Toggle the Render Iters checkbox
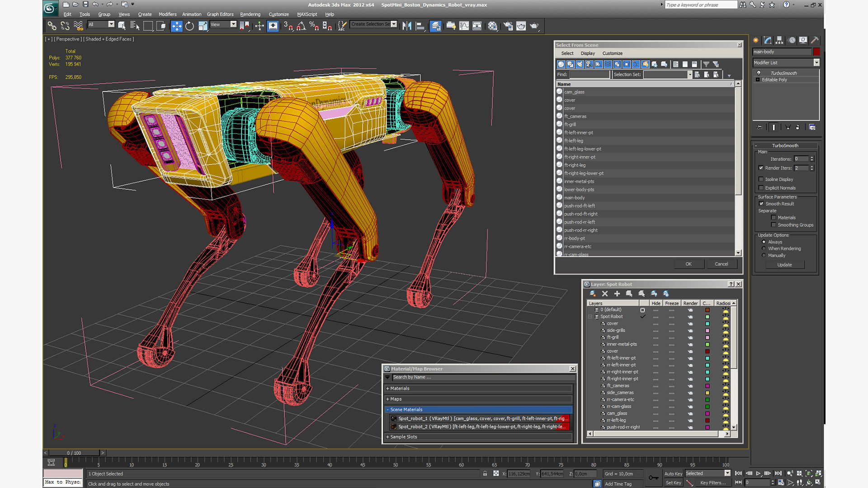868x488 pixels. [761, 168]
